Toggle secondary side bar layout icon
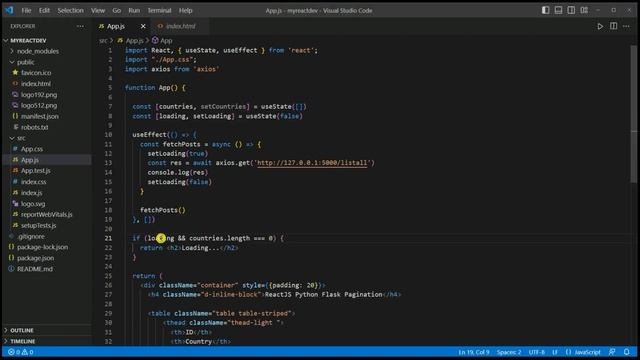640x360 pixels. [x=571, y=10]
